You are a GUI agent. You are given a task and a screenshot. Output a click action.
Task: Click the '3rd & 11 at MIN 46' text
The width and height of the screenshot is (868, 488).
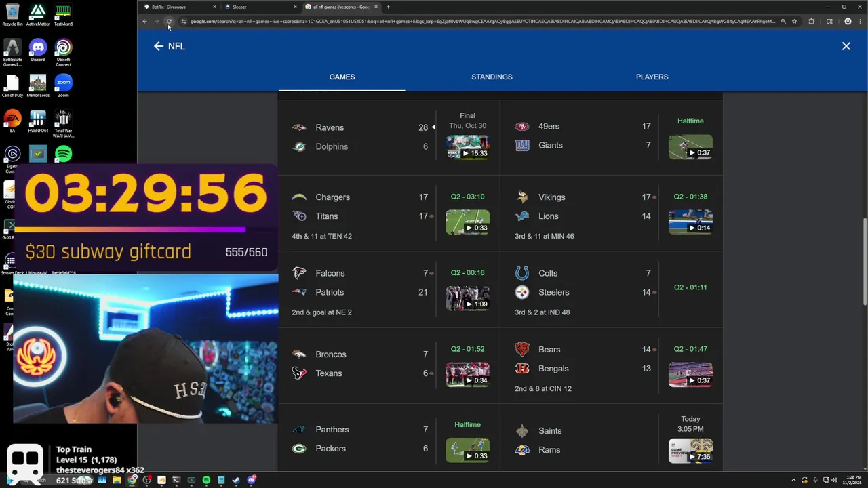click(545, 236)
